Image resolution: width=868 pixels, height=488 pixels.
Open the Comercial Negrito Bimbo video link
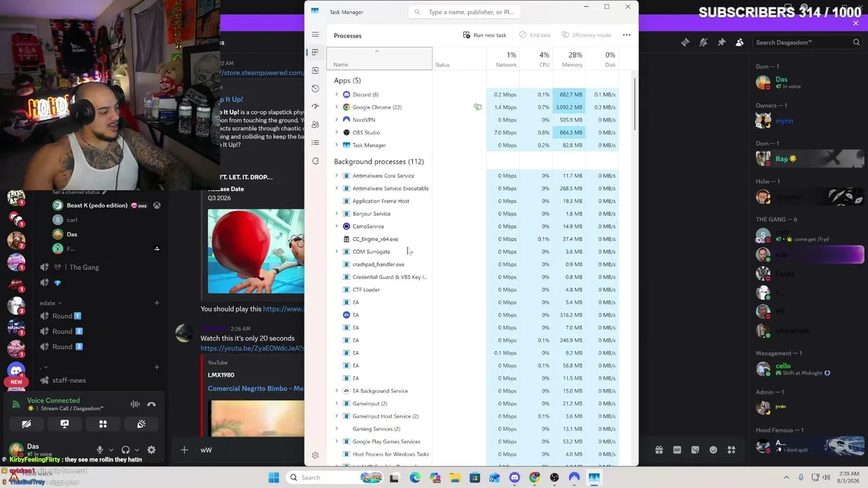(256, 388)
